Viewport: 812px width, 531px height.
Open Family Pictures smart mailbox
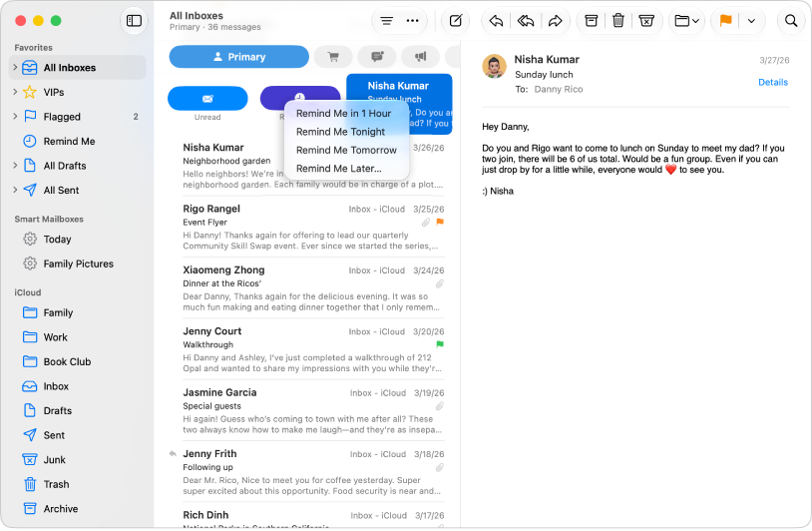(78, 264)
